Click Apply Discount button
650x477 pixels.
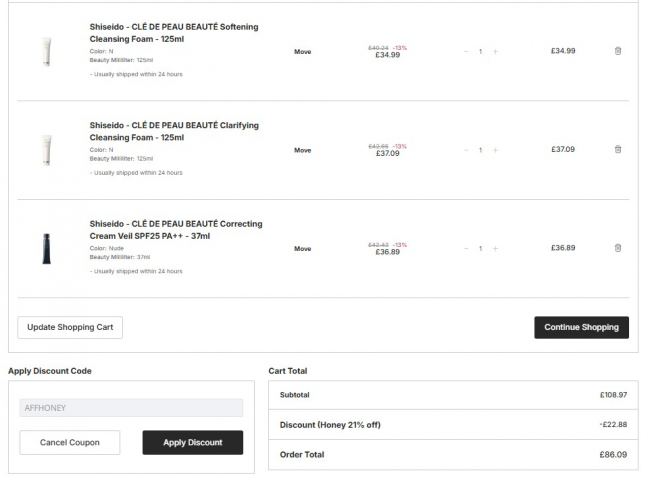pyautogui.click(x=193, y=442)
